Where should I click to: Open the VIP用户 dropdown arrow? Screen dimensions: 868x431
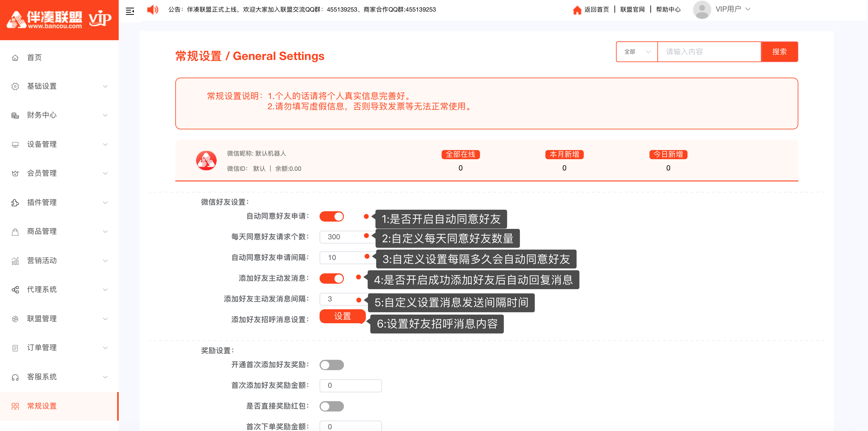tap(748, 9)
